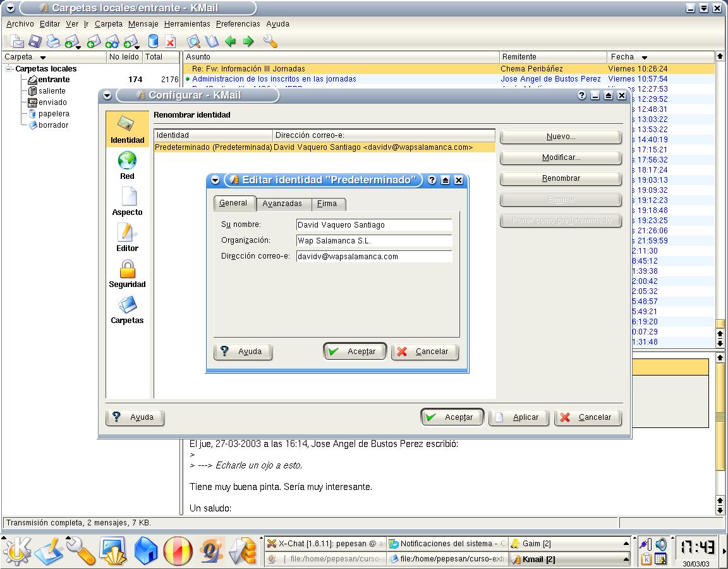The width and height of the screenshot is (728, 569).
Task: Click the printer icon in toolbar
Action: coord(53,42)
